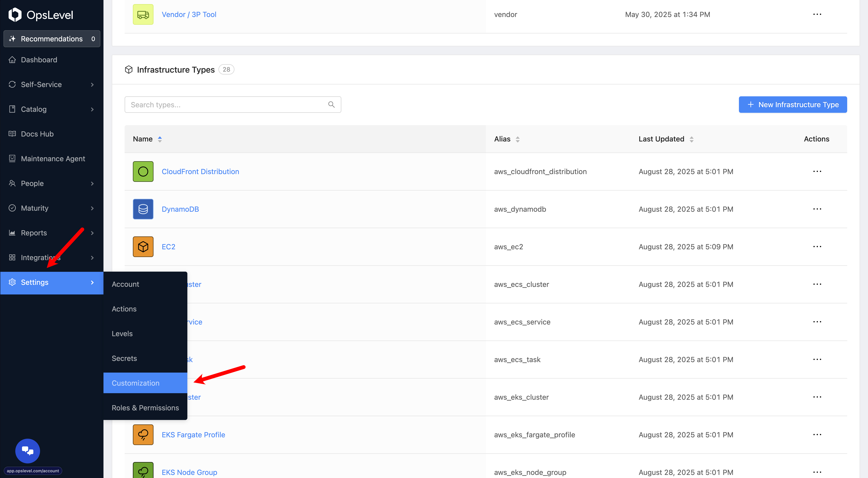
Task: Focus the Search types input field
Action: tap(226, 105)
